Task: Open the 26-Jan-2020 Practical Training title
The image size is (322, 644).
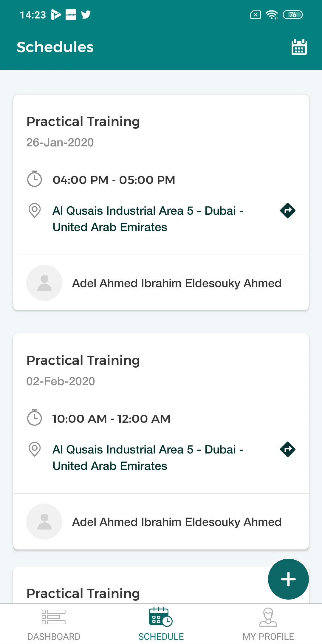Action: pos(83,122)
